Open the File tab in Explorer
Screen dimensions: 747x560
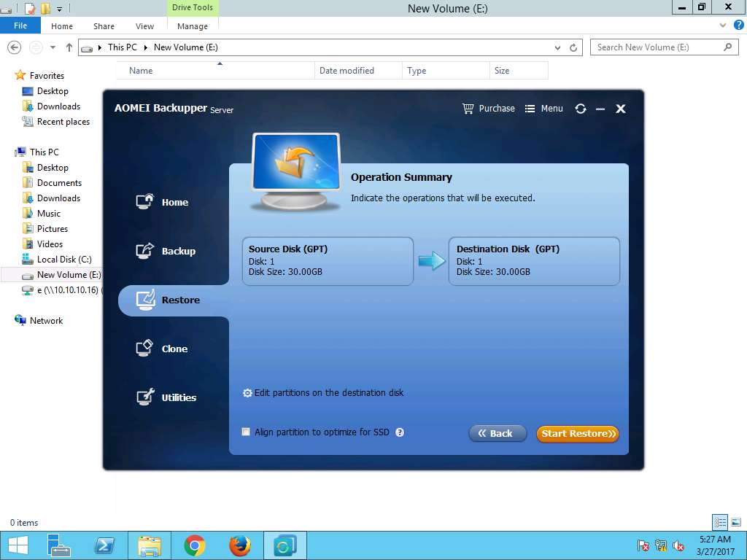click(20, 26)
